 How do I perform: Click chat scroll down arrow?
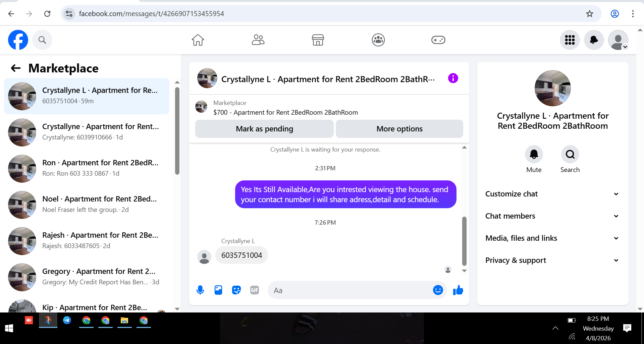[464, 271]
